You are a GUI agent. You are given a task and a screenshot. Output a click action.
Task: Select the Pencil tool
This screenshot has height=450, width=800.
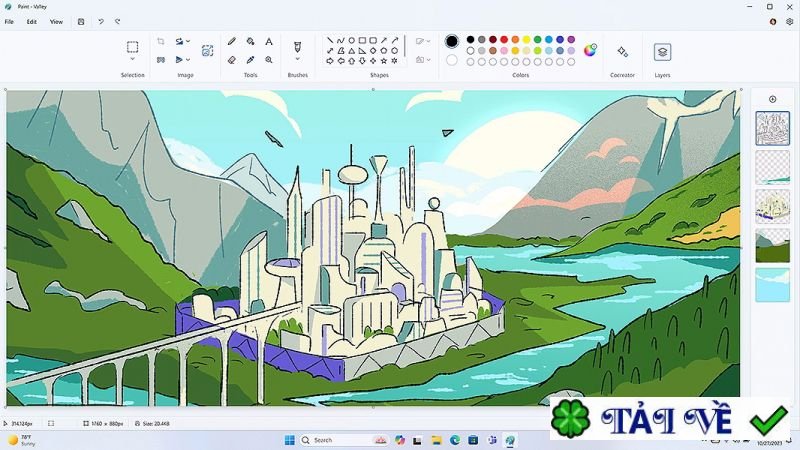232,42
